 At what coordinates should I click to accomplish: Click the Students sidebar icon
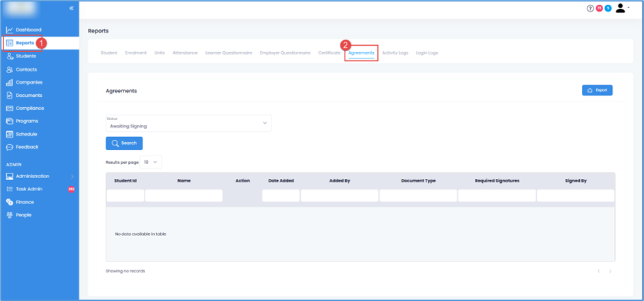point(10,56)
